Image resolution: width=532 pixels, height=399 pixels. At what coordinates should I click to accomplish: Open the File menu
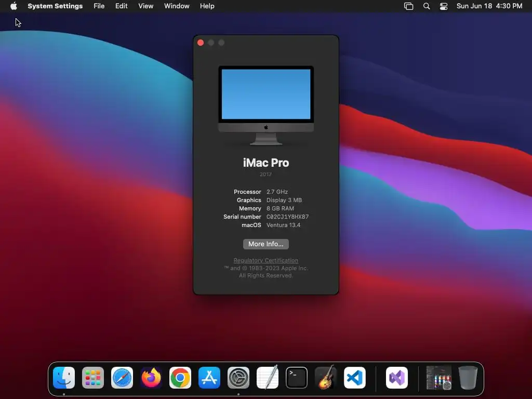(x=99, y=6)
